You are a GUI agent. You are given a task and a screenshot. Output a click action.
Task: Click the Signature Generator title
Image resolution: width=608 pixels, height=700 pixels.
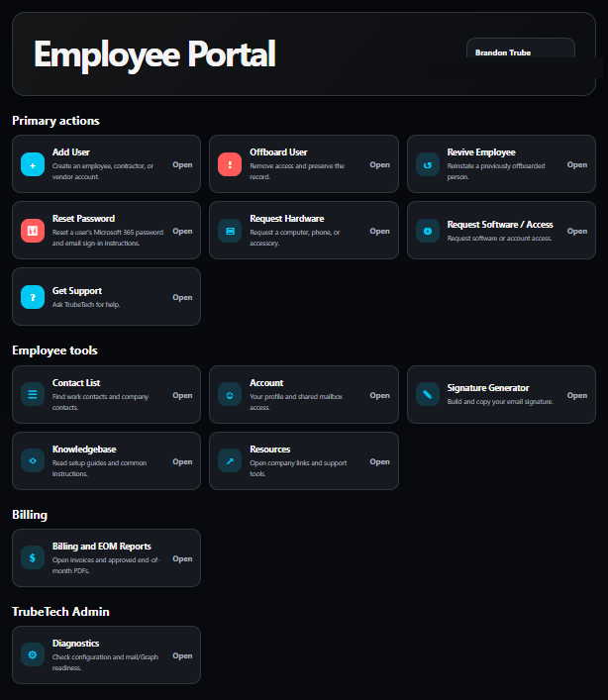tap(488, 388)
